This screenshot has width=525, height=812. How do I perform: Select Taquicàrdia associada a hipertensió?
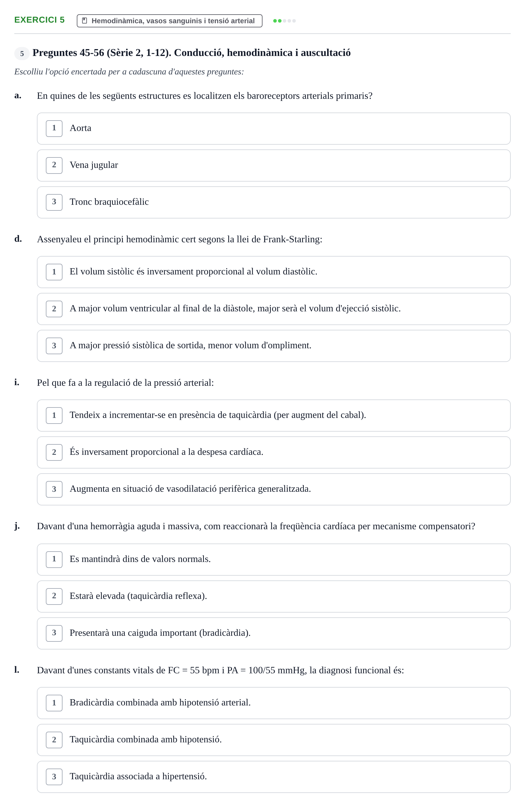tap(274, 777)
